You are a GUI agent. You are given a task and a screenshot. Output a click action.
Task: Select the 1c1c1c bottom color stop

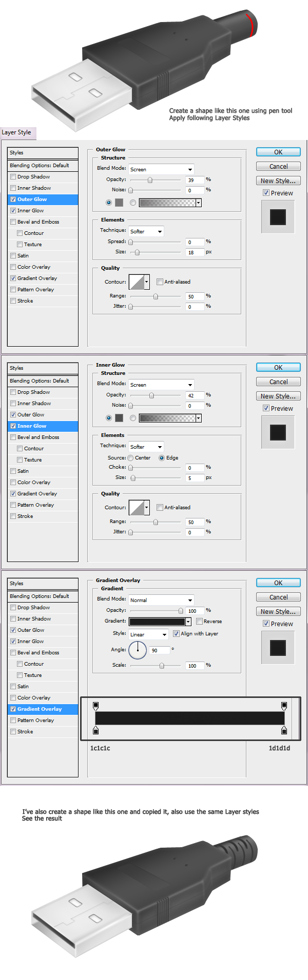click(x=95, y=730)
